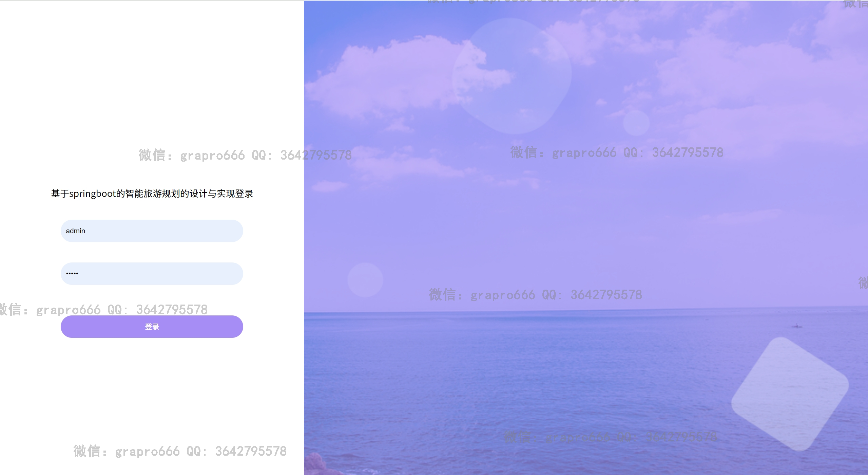Click the small boat on the sea

click(797, 326)
